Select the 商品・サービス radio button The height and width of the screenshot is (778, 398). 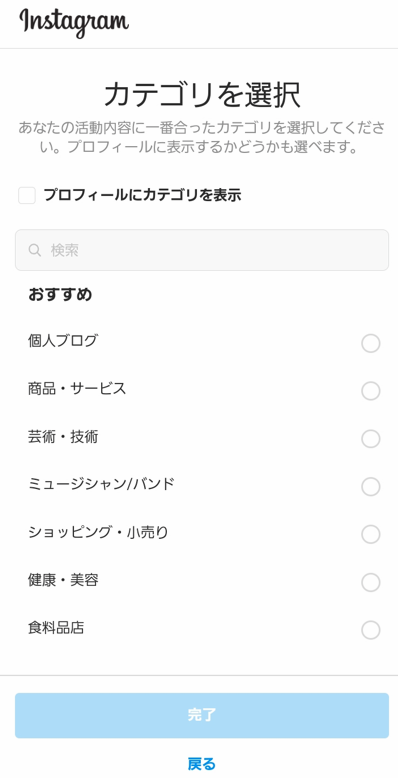[371, 391]
